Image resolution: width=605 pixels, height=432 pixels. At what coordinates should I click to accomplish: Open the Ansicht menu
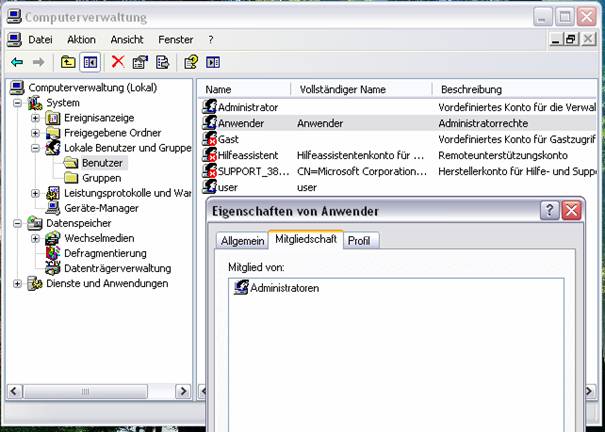[x=127, y=39]
